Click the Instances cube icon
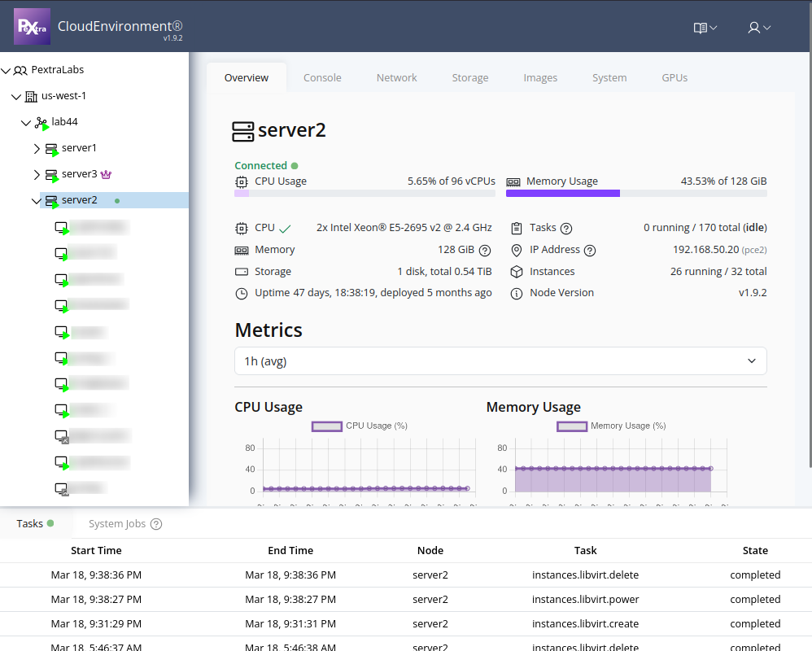The width and height of the screenshot is (812, 651). point(517,272)
